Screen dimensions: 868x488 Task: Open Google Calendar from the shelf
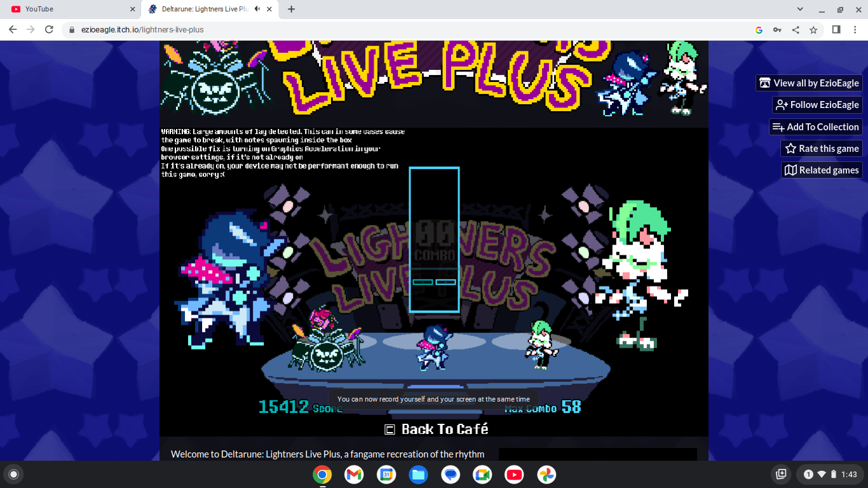coord(386,475)
